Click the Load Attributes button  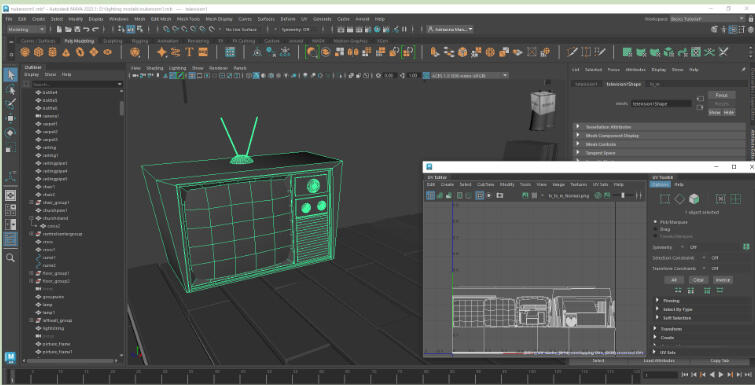[659, 361]
